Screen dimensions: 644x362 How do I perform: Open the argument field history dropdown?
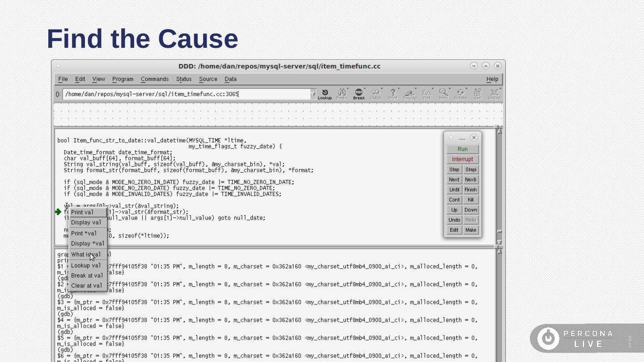click(x=313, y=94)
